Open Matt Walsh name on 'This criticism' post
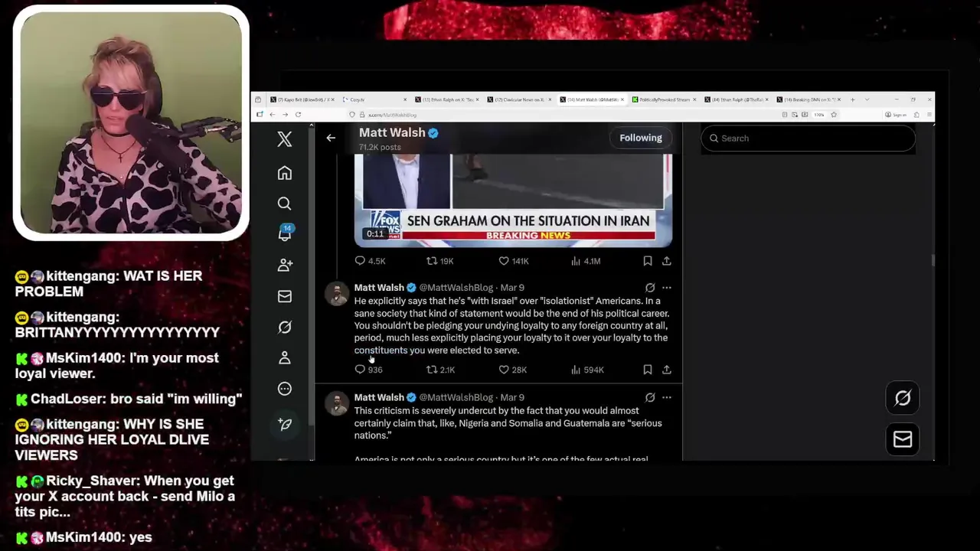The image size is (980, 551). pos(379,397)
